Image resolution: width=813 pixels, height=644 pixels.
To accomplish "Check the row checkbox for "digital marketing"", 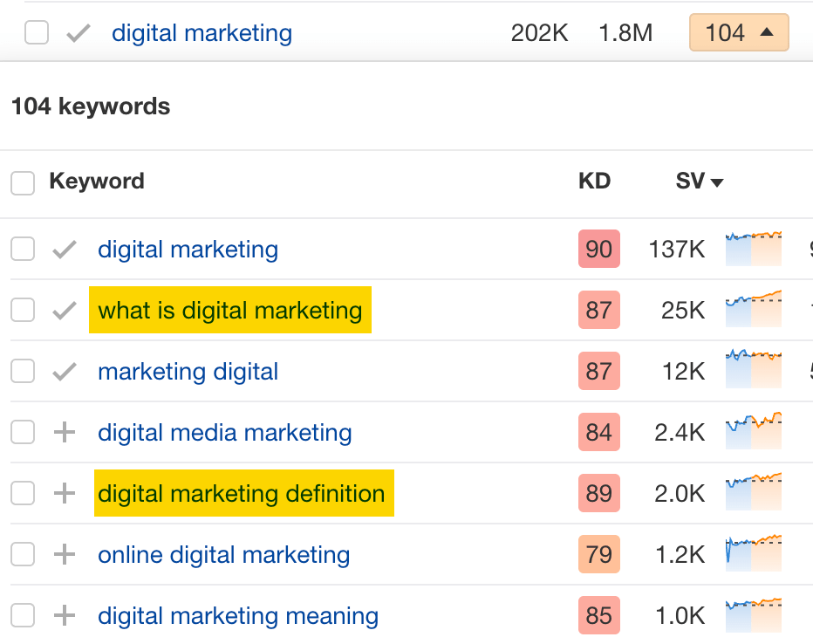I will [x=22, y=249].
